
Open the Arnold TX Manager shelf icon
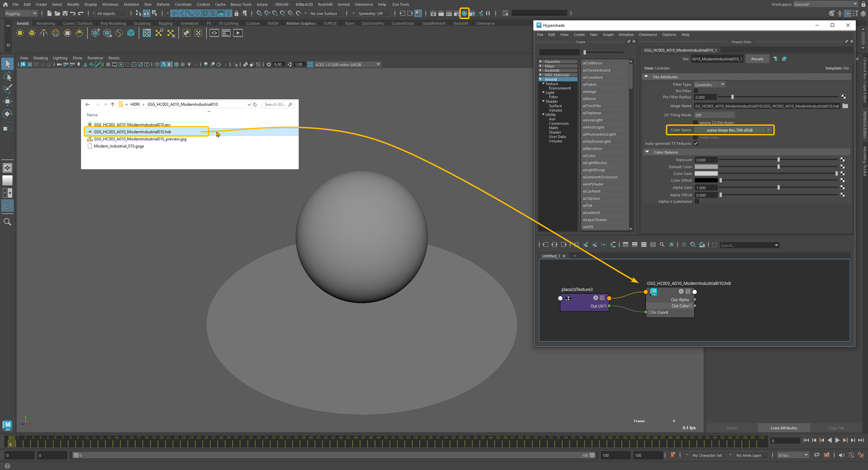[146, 33]
